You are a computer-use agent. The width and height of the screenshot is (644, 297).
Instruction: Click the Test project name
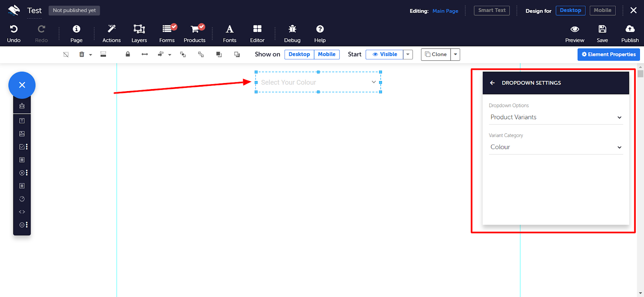click(x=34, y=11)
